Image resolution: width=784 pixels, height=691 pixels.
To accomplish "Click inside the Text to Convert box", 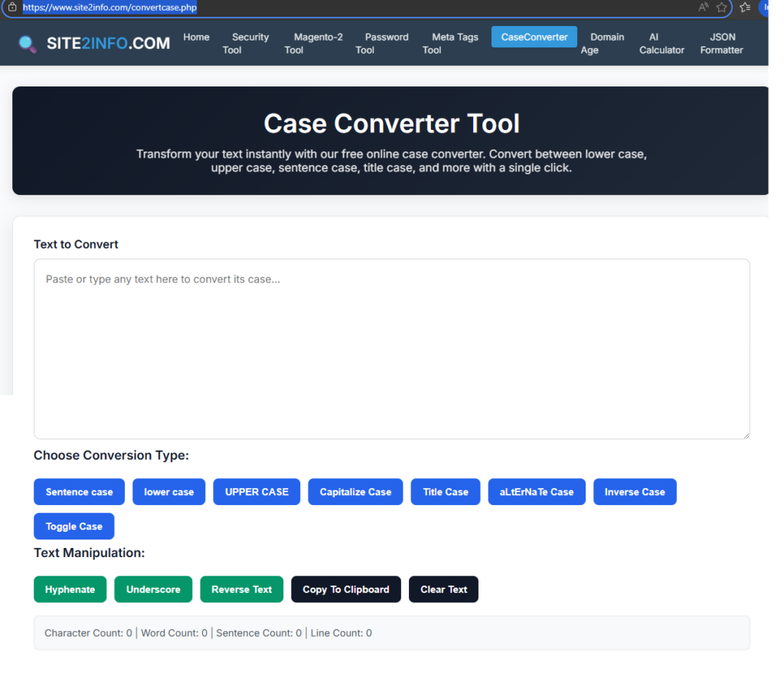I will (x=391, y=348).
